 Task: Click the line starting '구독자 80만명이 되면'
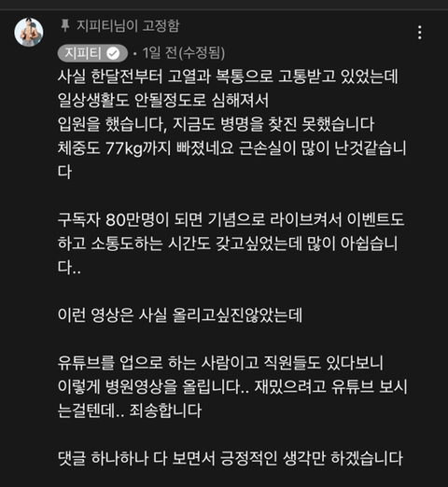231,219
